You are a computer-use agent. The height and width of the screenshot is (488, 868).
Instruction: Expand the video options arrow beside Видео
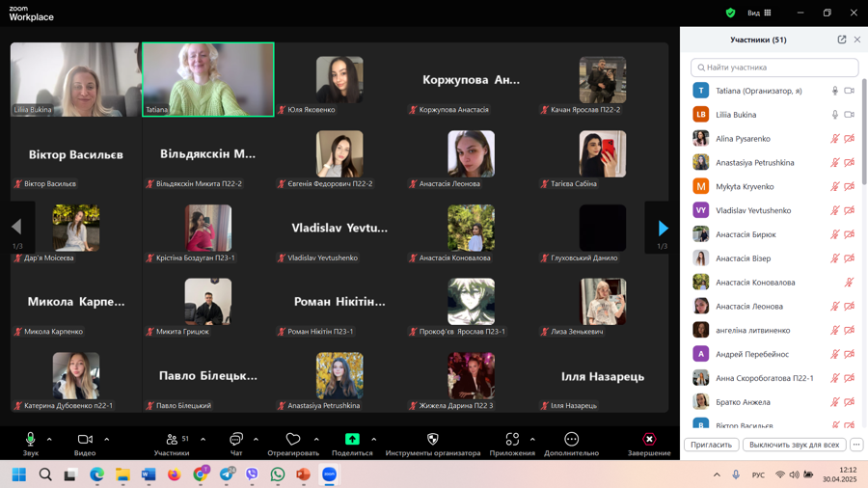(107, 440)
